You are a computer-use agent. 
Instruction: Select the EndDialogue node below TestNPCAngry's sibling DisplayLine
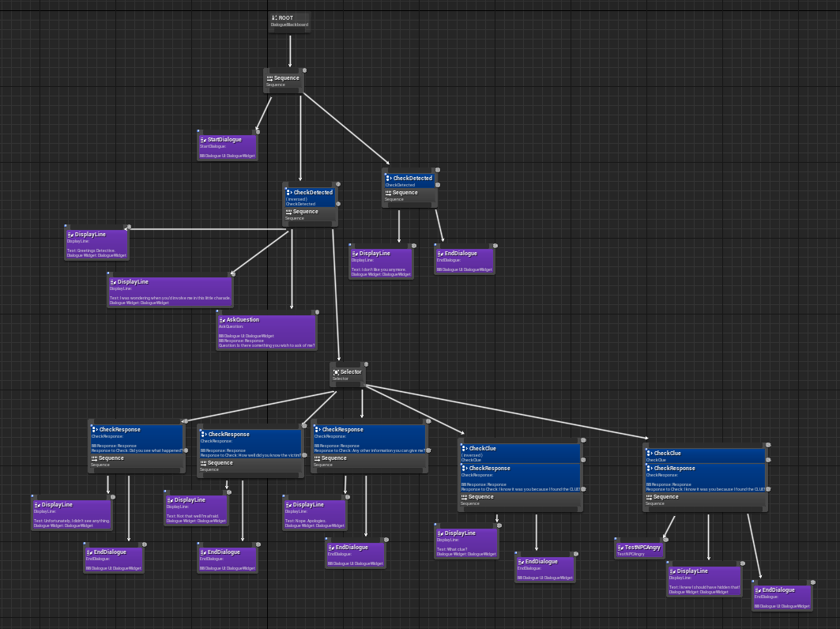782,598
